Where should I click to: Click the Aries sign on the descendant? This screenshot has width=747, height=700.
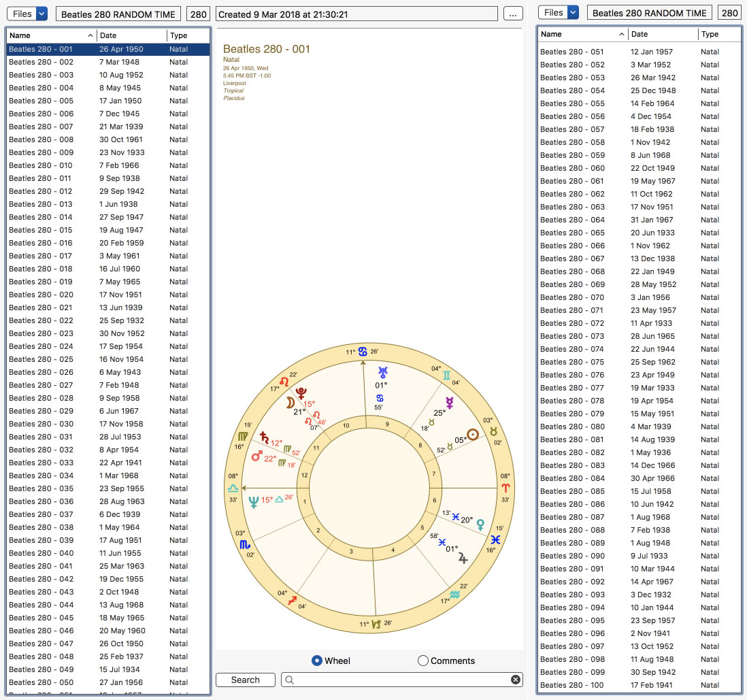tap(505, 488)
